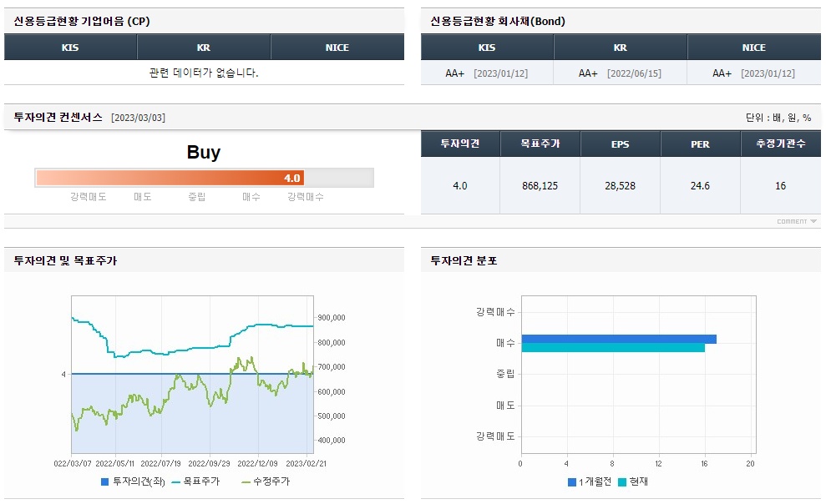
Task: Toggle the 투자의견(좌) blue legend swatch
Action: pyautogui.click(x=104, y=481)
